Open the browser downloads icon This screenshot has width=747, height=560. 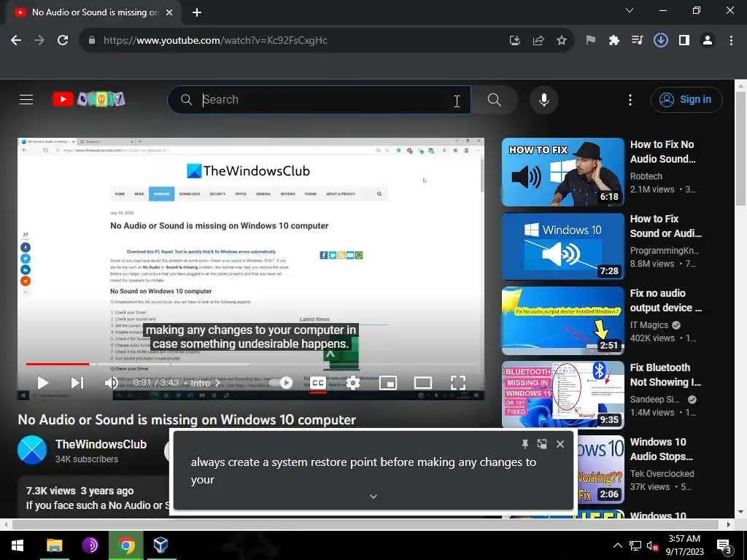point(660,41)
